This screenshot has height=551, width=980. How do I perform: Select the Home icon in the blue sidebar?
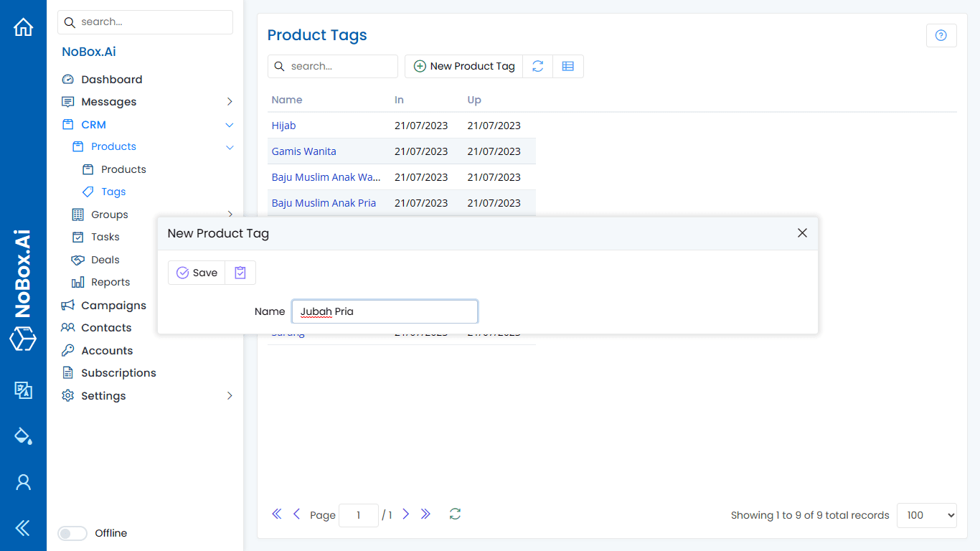pos(23,27)
